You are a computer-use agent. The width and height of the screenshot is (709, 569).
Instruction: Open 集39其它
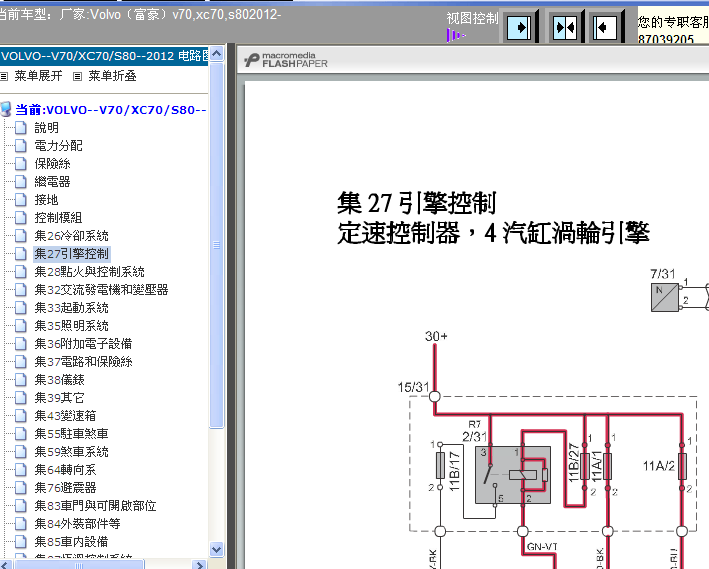[x=59, y=398]
